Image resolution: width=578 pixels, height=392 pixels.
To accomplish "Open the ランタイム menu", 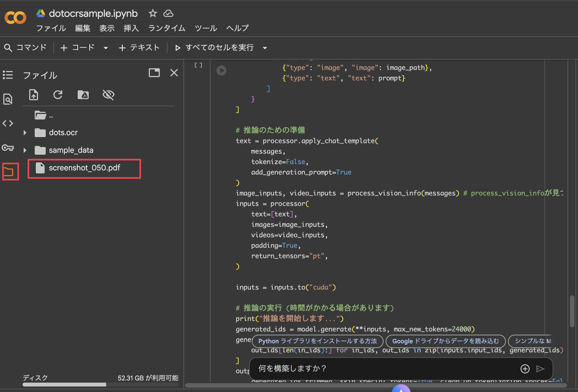I will click(x=166, y=28).
